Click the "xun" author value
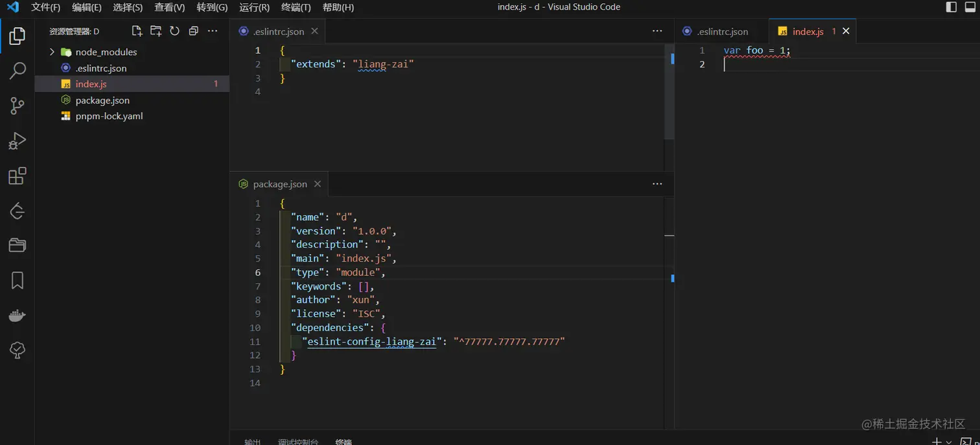Image resolution: width=980 pixels, height=445 pixels. click(360, 300)
